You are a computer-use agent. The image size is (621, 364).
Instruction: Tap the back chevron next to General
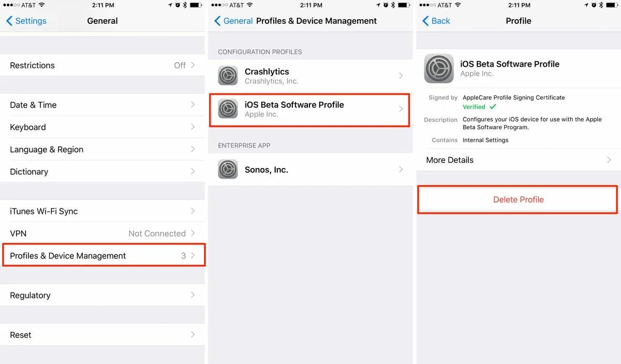217,21
